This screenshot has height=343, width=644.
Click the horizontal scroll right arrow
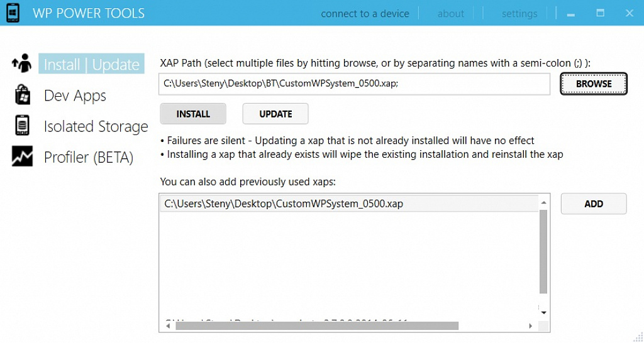pos(530,326)
